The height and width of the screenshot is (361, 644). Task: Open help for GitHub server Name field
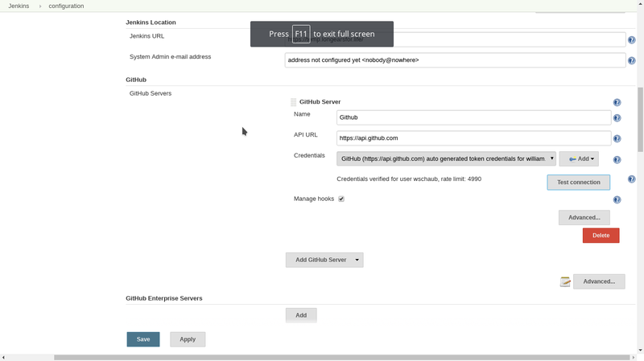617,118
